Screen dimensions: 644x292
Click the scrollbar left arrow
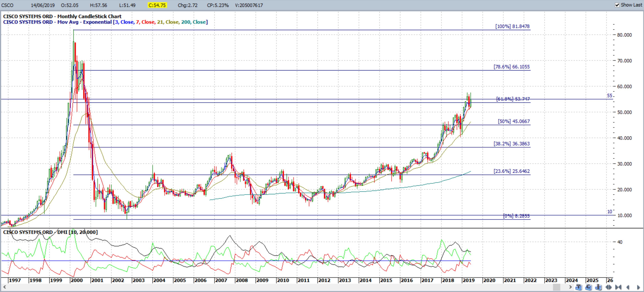click(4, 287)
